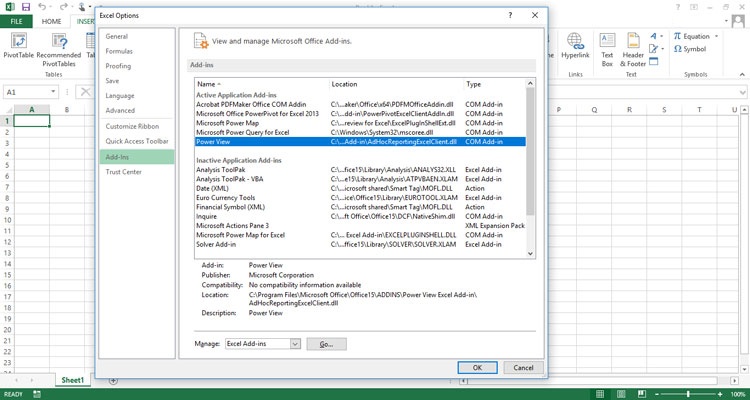
Task: Click the Go... button
Action: point(326,344)
